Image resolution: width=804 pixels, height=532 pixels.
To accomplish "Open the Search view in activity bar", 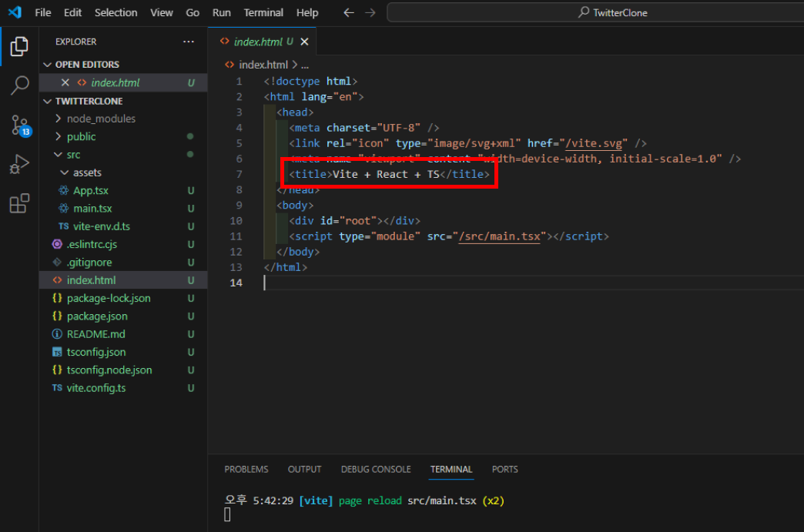I will 19,85.
